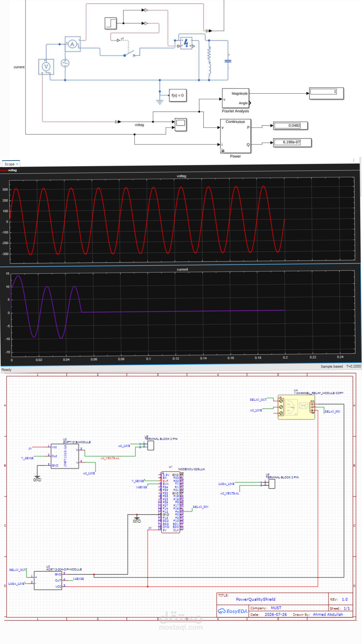Click the AC_NEUTRAL net label near ZMPT101B
The image size is (362, 644).
(x=110, y=458)
